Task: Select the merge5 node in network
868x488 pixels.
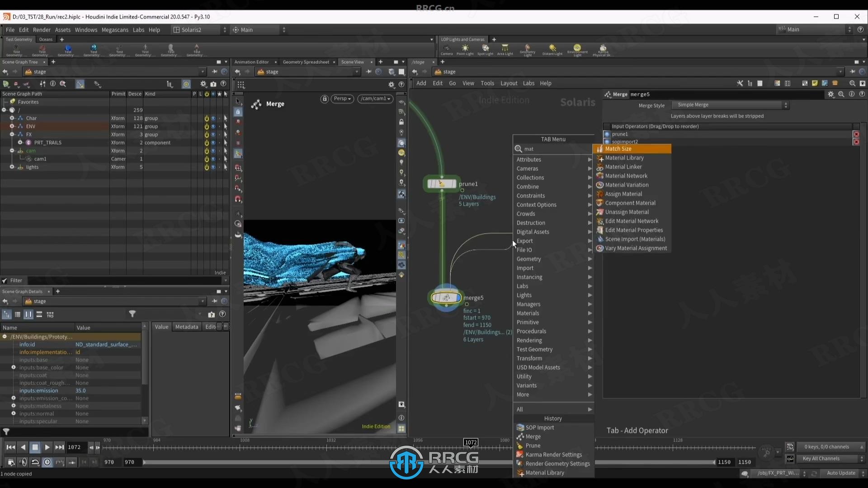Action: pyautogui.click(x=446, y=297)
